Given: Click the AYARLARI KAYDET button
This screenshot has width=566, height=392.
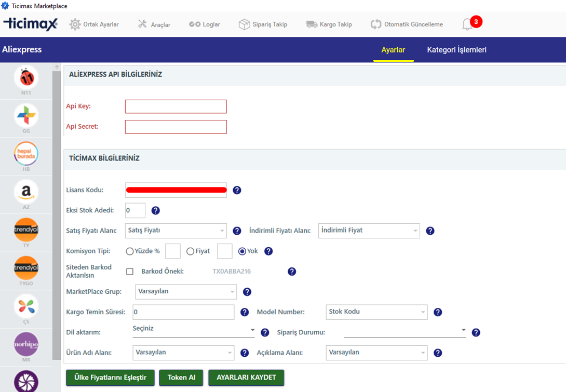Looking at the screenshot, I should click(x=246, y=377).
